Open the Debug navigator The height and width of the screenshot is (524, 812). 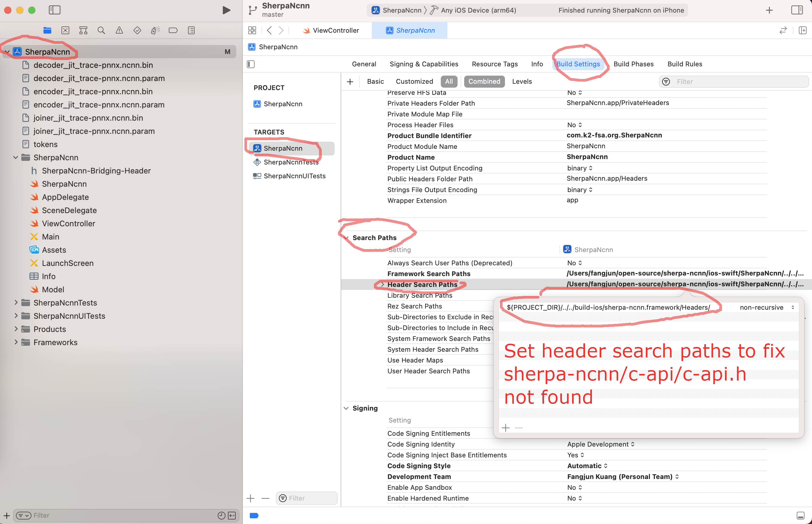tap(155, 30)
